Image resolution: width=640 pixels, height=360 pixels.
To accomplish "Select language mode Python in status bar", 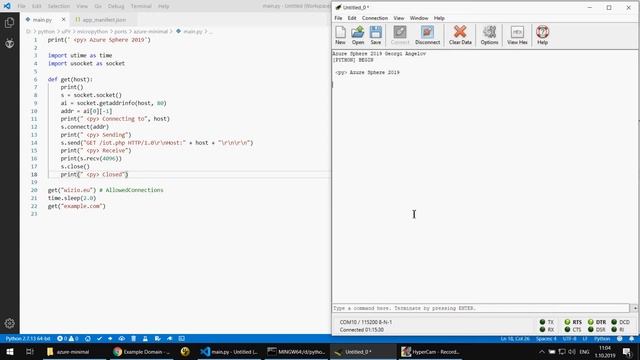I will click(x=602, y=339).
